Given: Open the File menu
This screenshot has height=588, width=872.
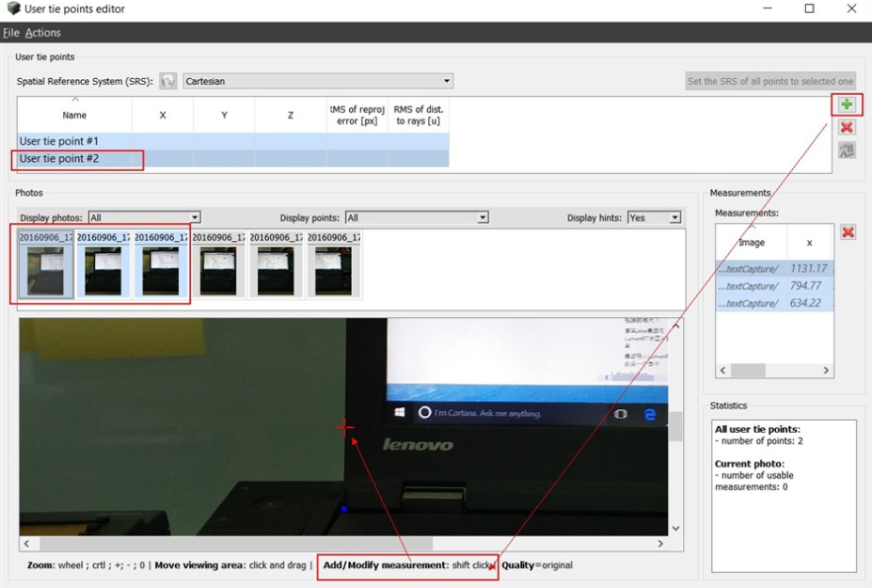Looking at the screenshot, I should (11, 33).
